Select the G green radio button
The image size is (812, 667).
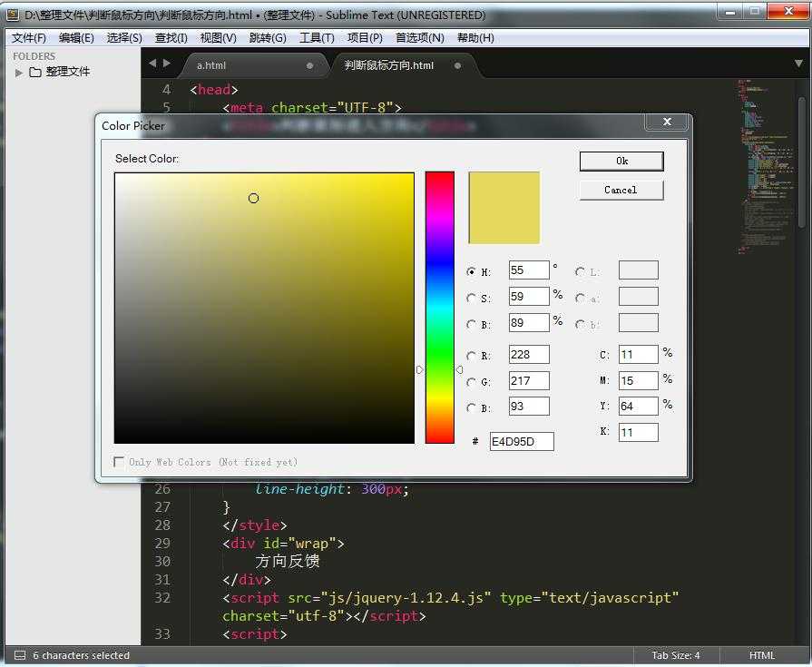click(x=471, y=382)
